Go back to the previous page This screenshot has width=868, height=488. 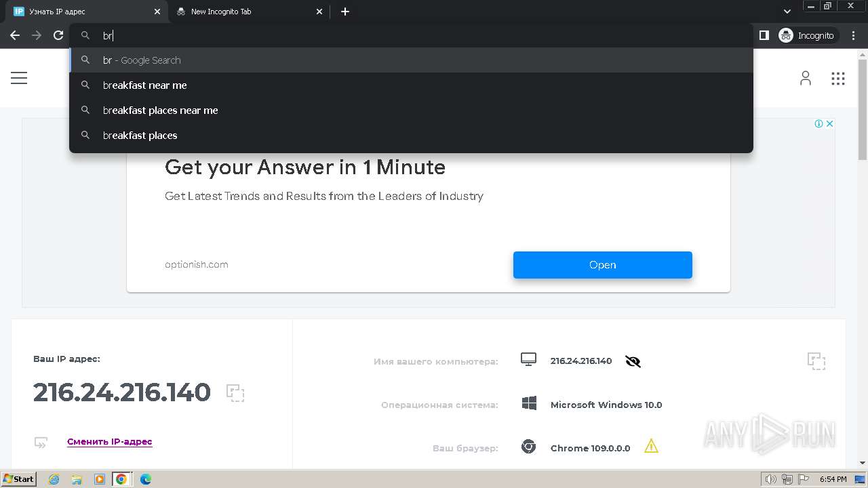(15, 35)
